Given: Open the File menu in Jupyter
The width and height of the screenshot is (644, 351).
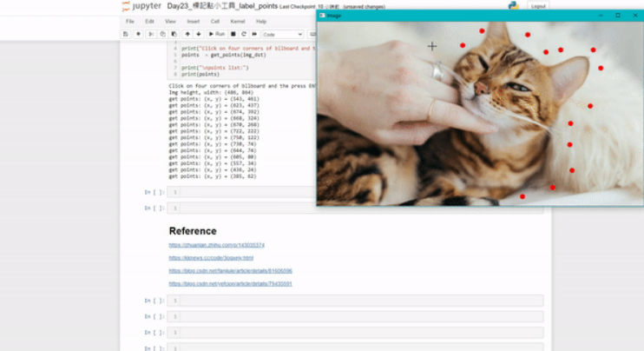Looking at the screenshot, I should pyautogui.click(x=130, y=22).
